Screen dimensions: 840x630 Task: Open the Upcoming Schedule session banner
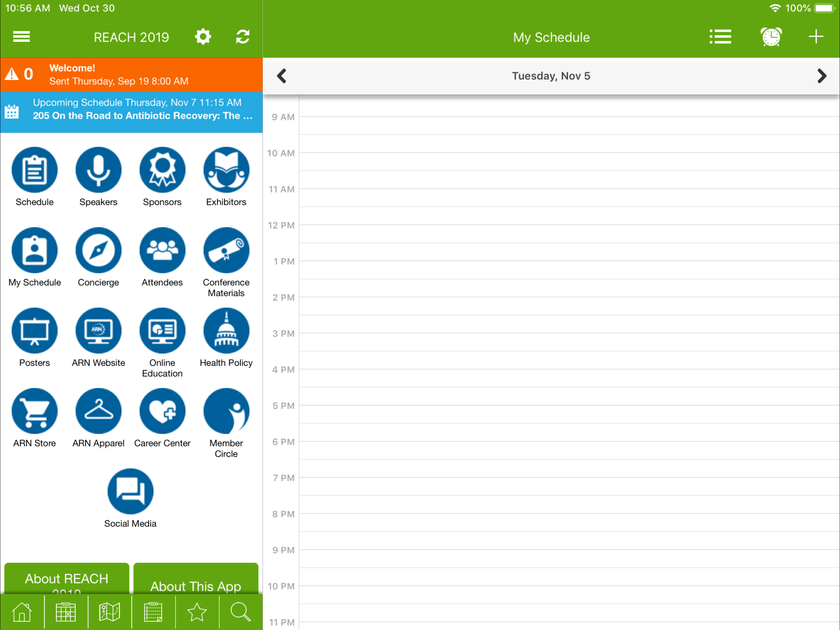(x=131, y=113)
